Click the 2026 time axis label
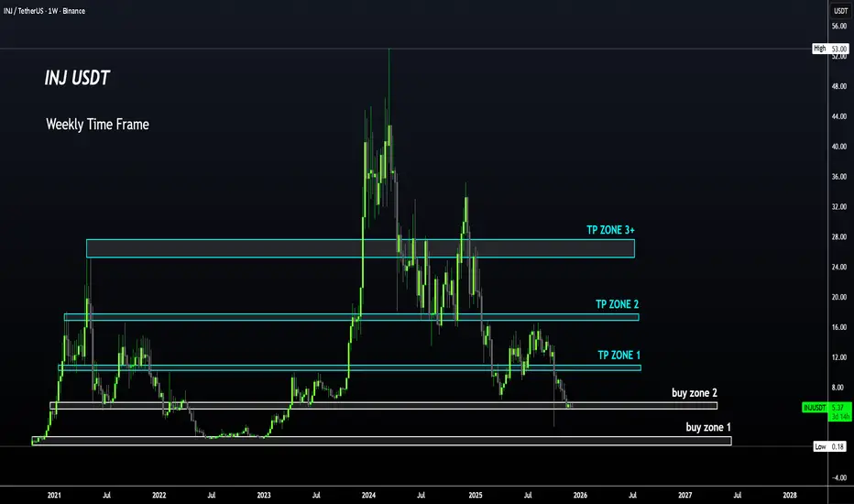The height and width of the screenshot is (504, 854). pyautogui.click(x=581, y=495)
